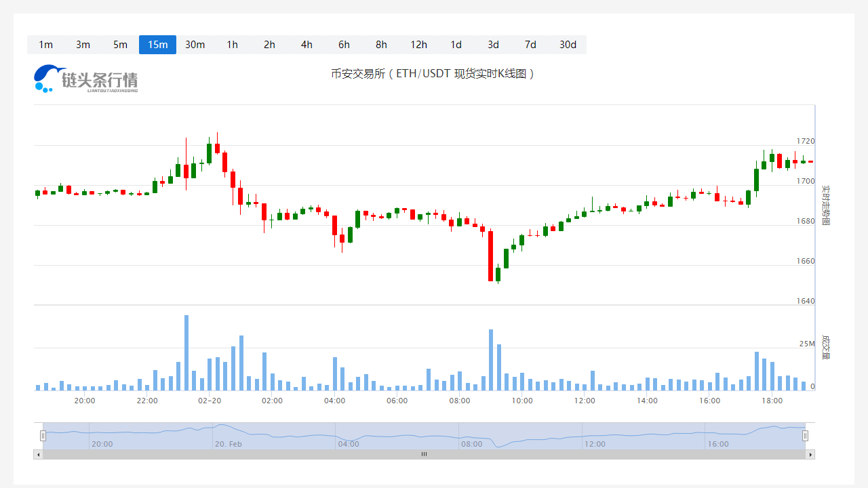Click the active 15m interval tab
The height and width of the screenshot is (488, 868).
(157, 45)
